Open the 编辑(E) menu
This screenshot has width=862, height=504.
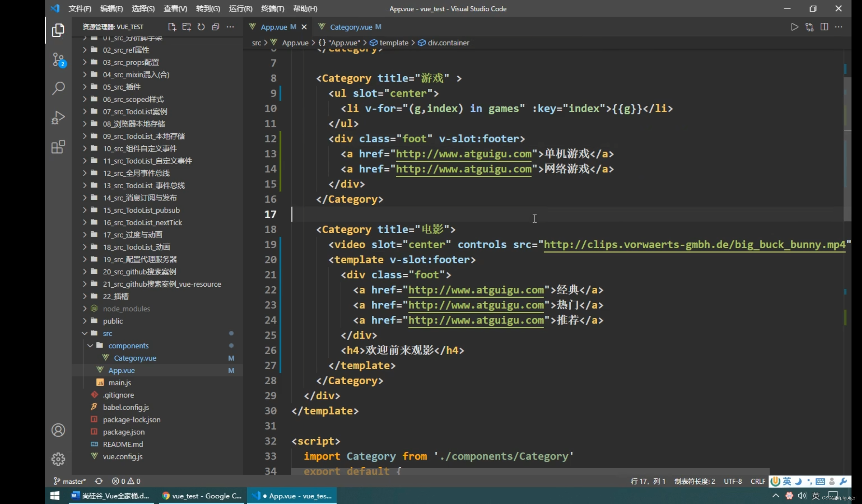point(112,8)
